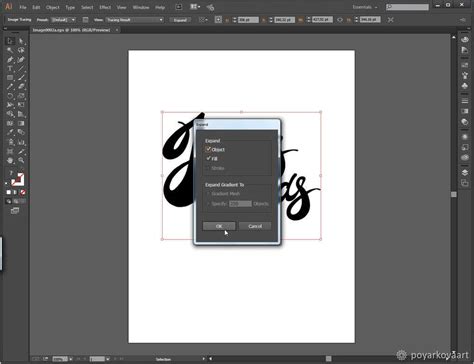Screen dimensions: 474x364
Task: Open the Essentials workspace switcher
Action: 365,7
